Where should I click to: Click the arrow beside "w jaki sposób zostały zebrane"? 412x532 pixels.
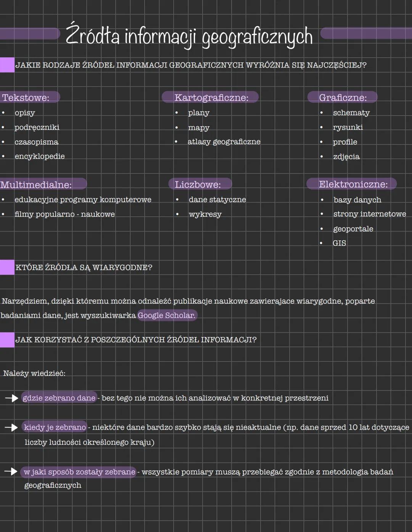(11, 472)
